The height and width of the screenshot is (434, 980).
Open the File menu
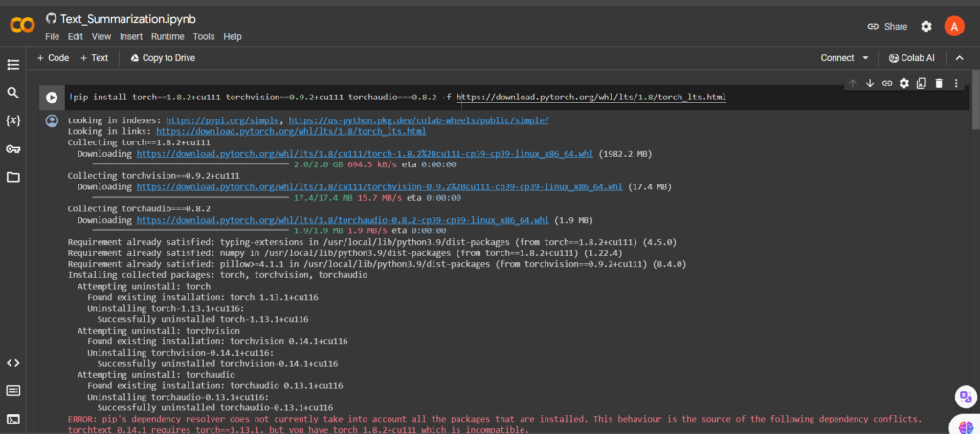pos(53,37)
